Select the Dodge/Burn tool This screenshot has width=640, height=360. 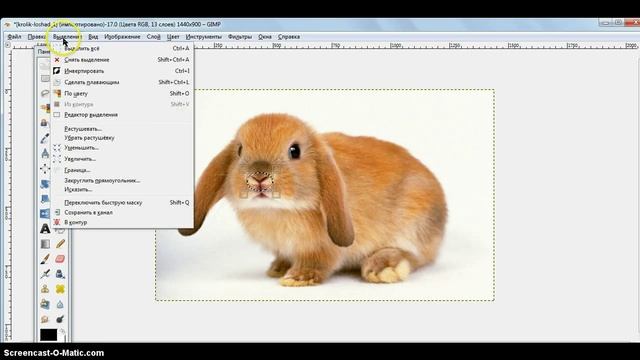pos(60,319)
